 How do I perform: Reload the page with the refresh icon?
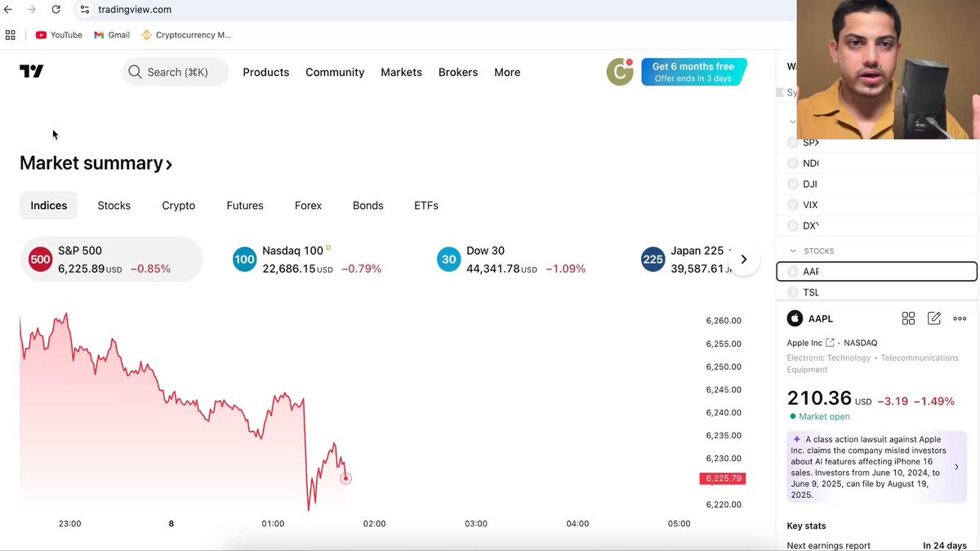pos(56,10)
